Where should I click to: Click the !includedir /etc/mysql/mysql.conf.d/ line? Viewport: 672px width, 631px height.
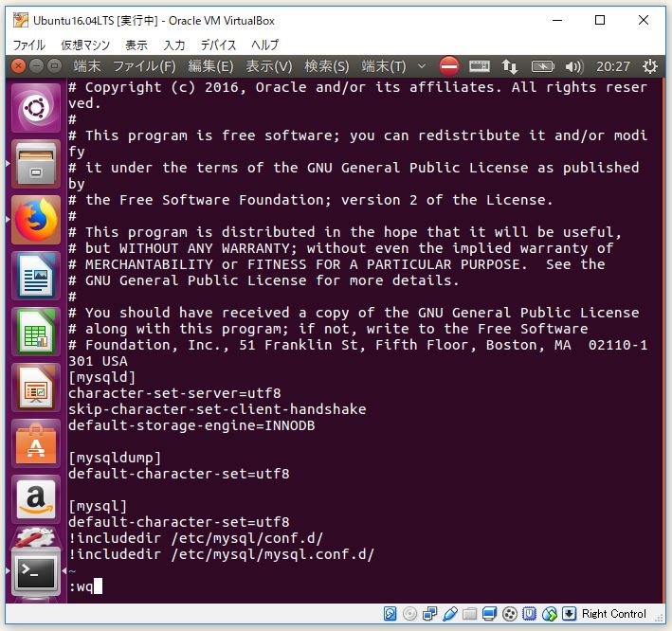[x=221, y=554]
